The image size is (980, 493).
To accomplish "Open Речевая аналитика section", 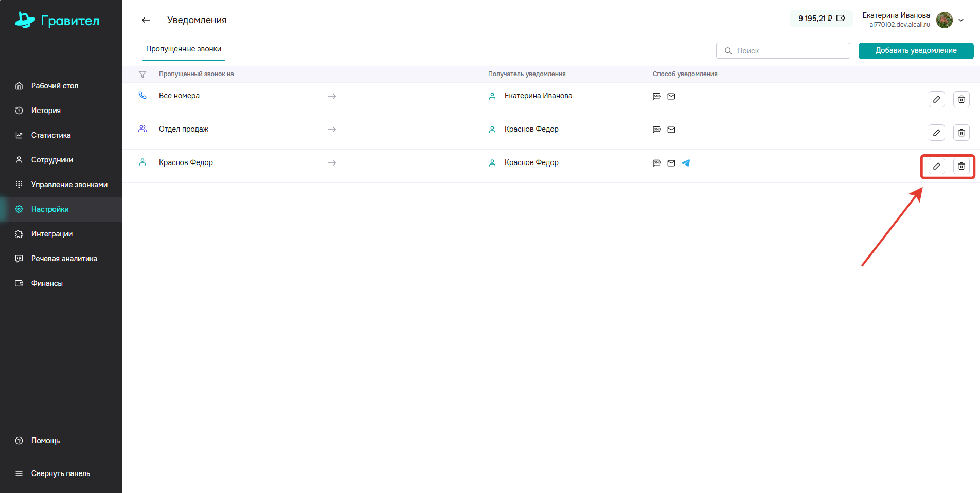I will (x=64, y=259).
